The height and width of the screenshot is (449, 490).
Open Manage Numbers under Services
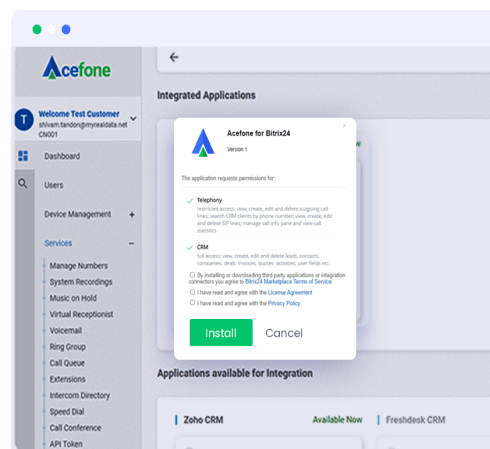(x=79, y=266)
